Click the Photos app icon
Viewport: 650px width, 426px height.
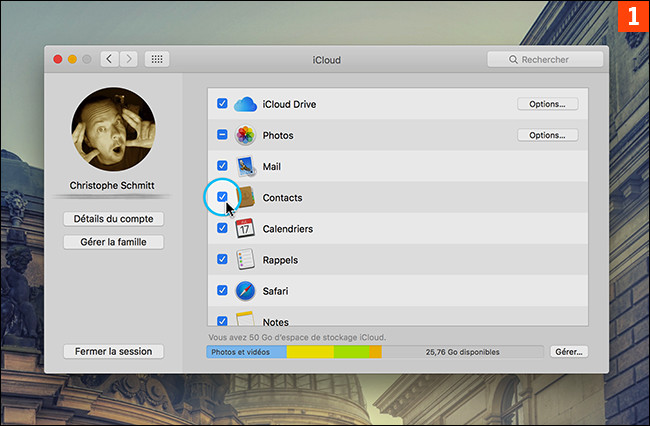(x=246, y=135)
